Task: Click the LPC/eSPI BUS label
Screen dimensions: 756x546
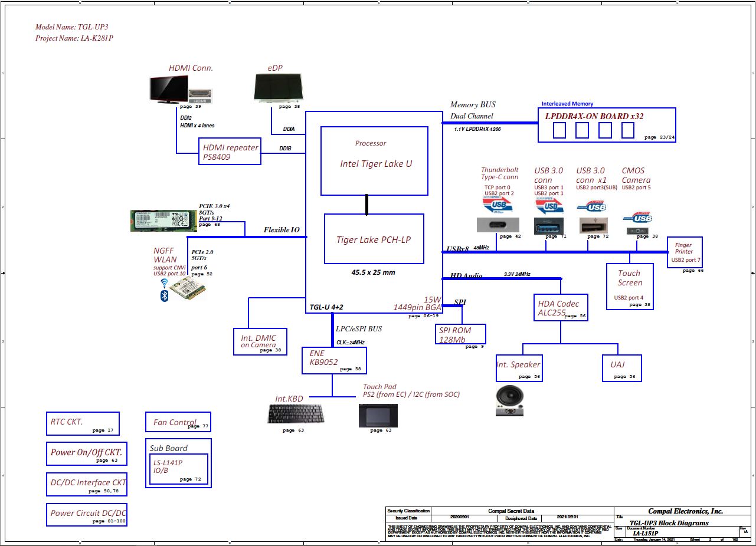Action: [359, 329]
